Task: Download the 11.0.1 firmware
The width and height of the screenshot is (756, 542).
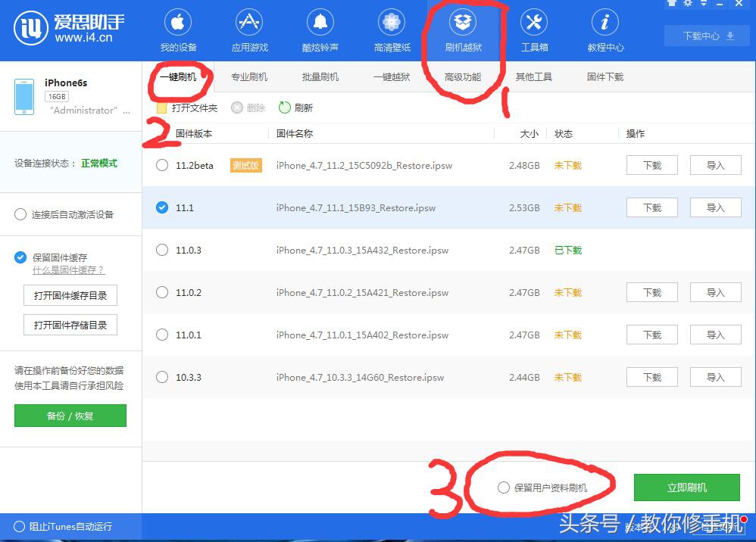Action: click(x=652, y=335)
